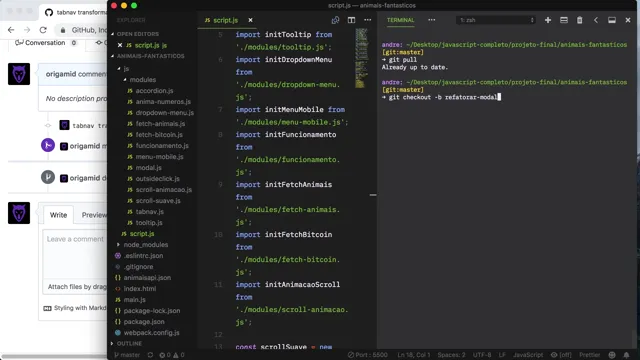This screenshot has height=360, width=640.
Task: Change indentation via Spaces: 2
Action: click(451, 355)
